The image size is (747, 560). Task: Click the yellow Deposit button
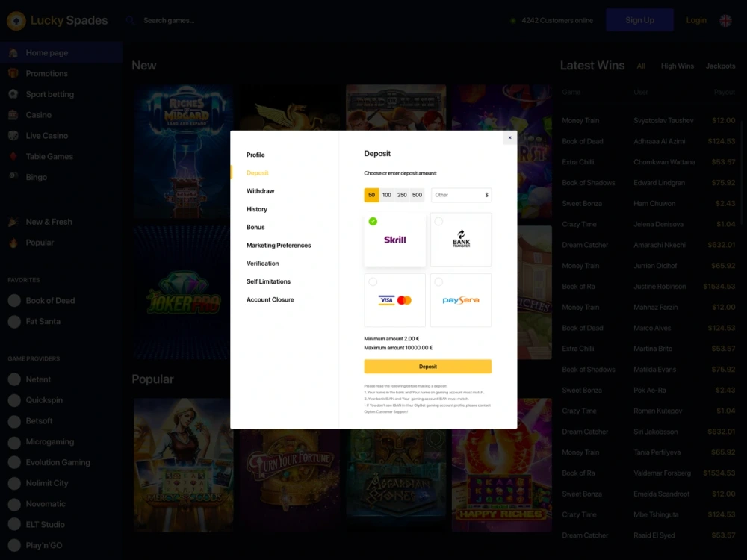coord(428,366)
